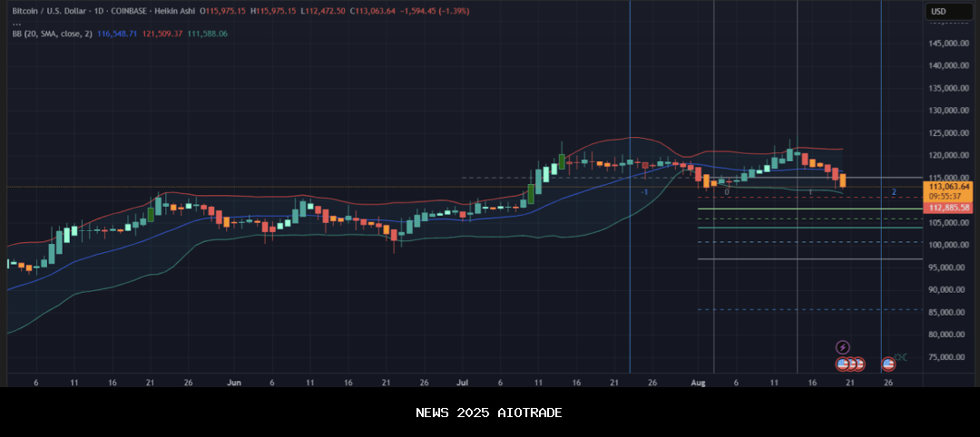
Task: Click the 'Jul' date label on time axis
Action: coord(462,383)
